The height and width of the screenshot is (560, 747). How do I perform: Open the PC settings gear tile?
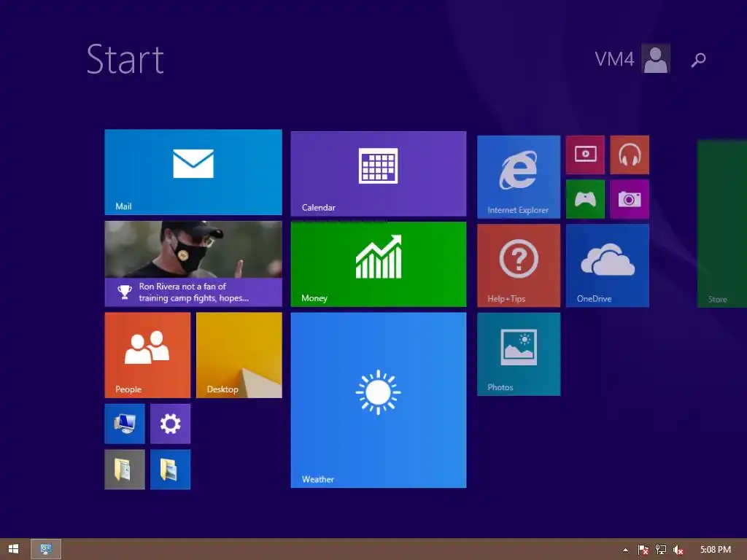click(x=170, y=424)
